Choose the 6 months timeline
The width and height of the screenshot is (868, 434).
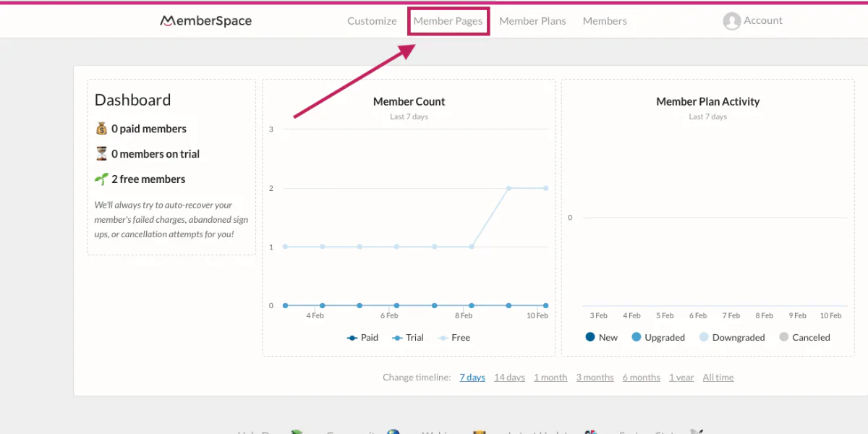tap(641, 377)
